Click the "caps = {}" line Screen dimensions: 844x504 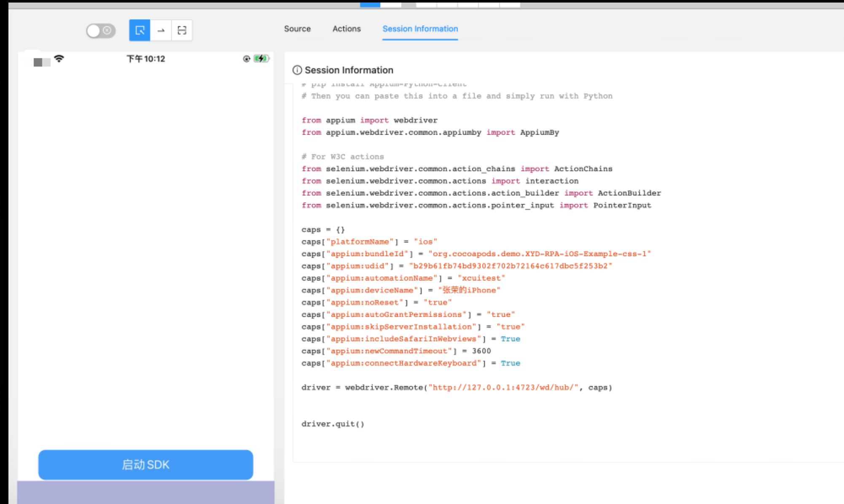pos(323,230)
